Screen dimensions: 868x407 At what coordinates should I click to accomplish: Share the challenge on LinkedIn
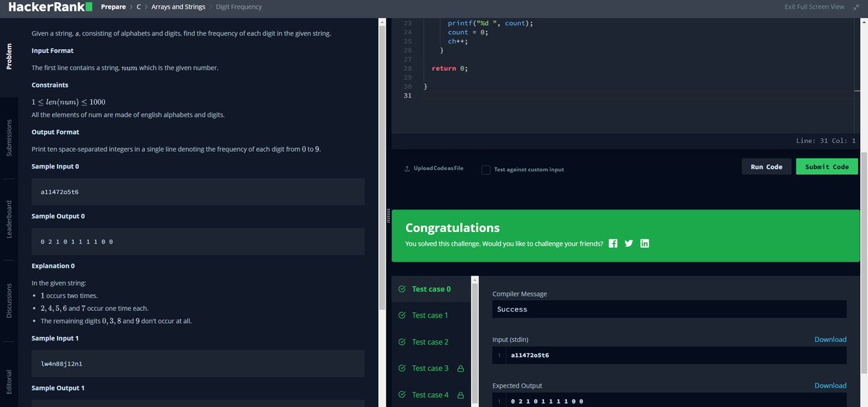[644, 244]
